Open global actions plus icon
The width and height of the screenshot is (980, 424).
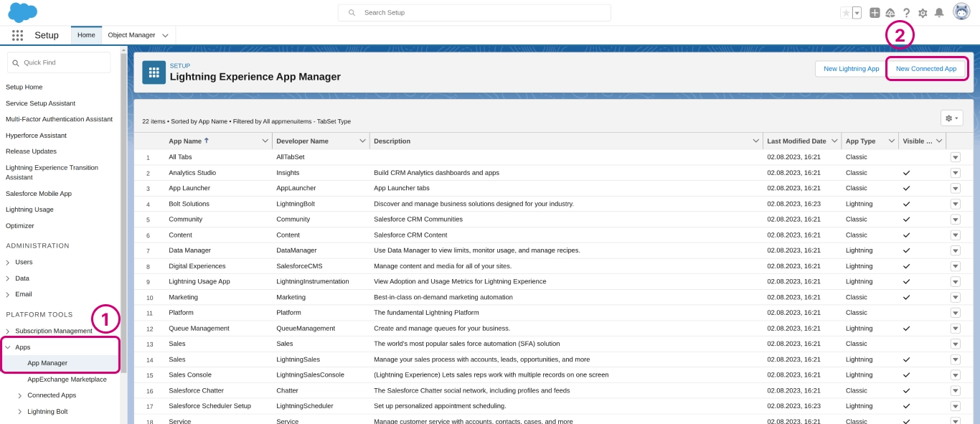875,13
